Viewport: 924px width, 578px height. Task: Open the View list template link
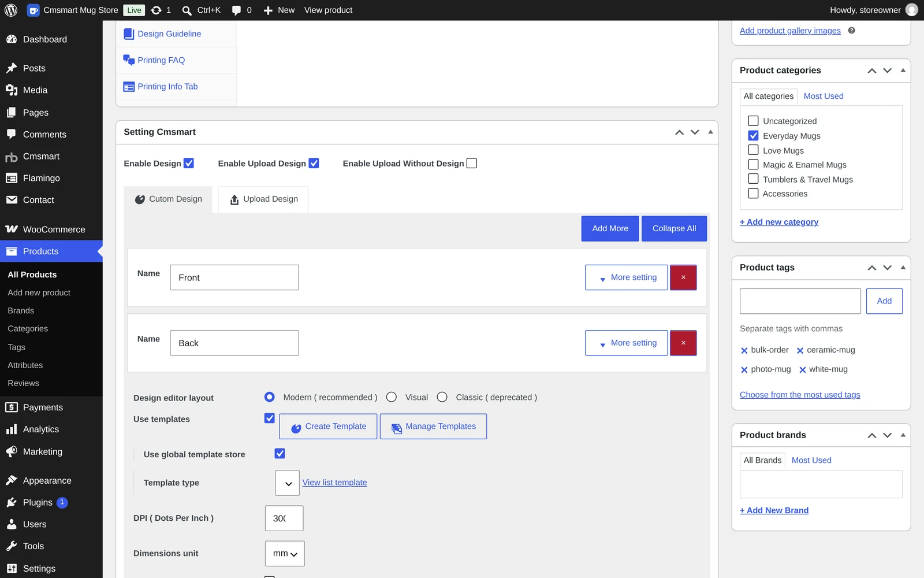pos(335,483)
